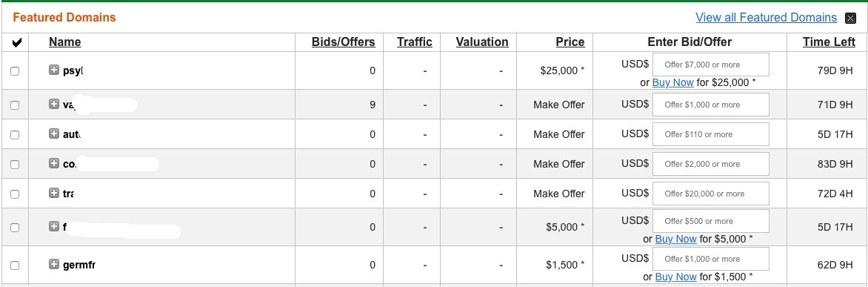Image resolution: width=868 pixels, height=287 pixels.
Task: Click plus icon beside the tra domain
Action: [x=54, y=193]
